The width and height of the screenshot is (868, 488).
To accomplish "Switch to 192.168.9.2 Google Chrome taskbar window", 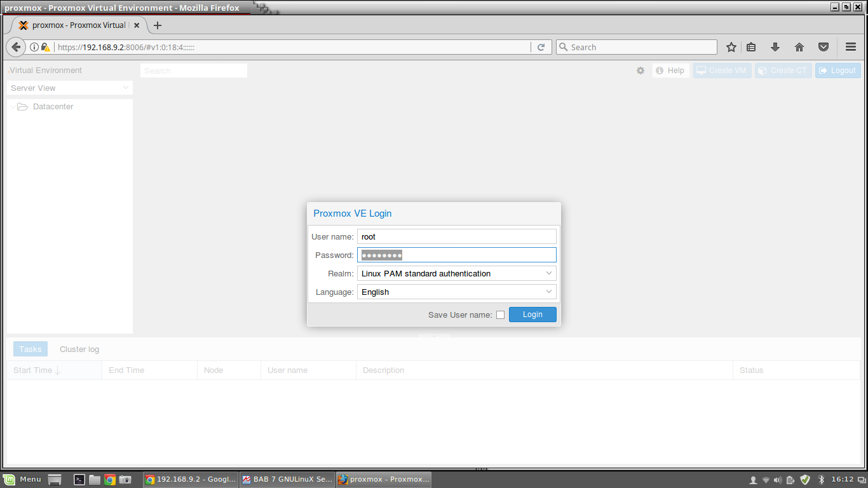I will [191, 480].
